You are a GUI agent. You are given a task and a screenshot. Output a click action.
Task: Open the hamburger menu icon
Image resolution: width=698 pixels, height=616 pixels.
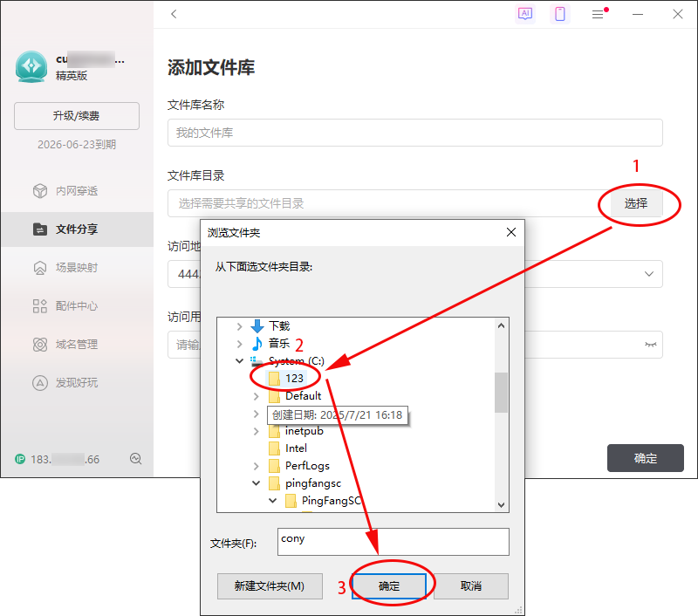click(598, 14)
